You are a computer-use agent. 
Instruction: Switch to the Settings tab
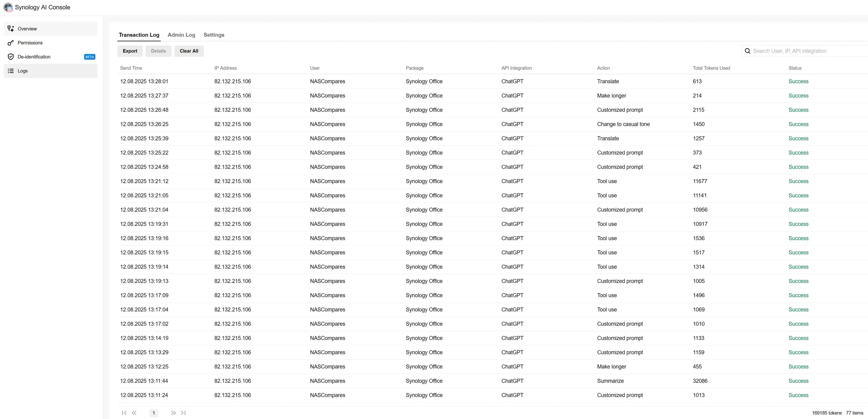click(214, 35)
